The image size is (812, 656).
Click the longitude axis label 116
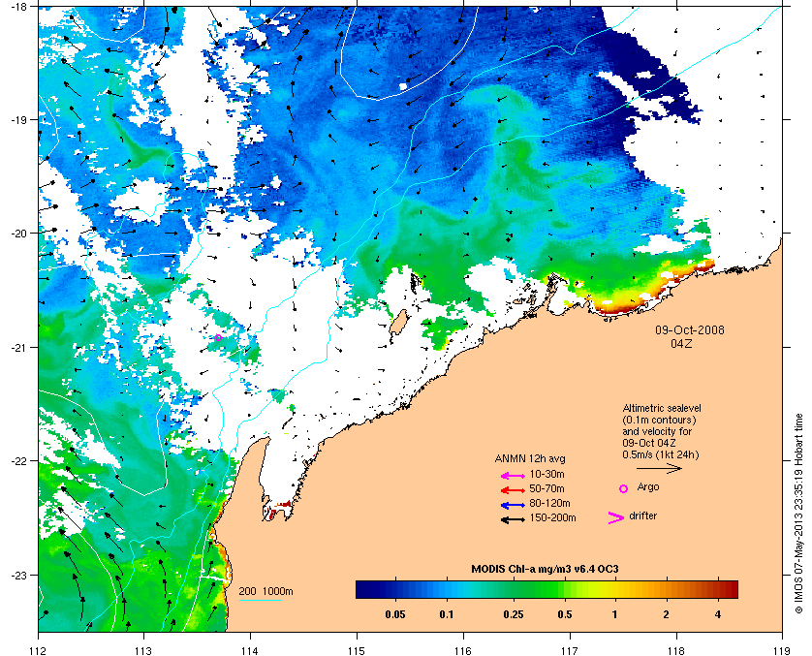tap(463, 651)
